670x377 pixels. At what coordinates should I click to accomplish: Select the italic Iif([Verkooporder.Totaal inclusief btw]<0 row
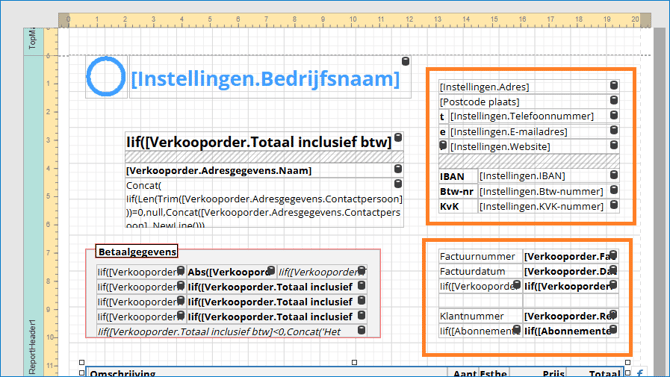pos(232,331)
